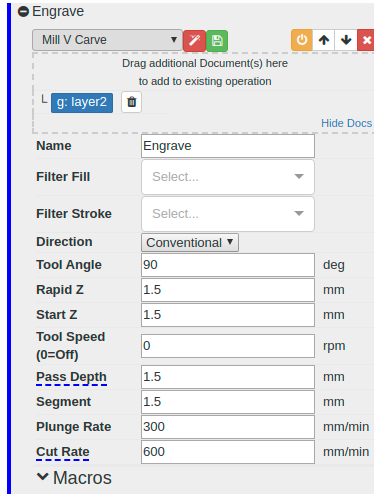This screenshot has height=494, width=374.
Task: Click the Tool Angle input showing 90
Action: coord(228,265)
